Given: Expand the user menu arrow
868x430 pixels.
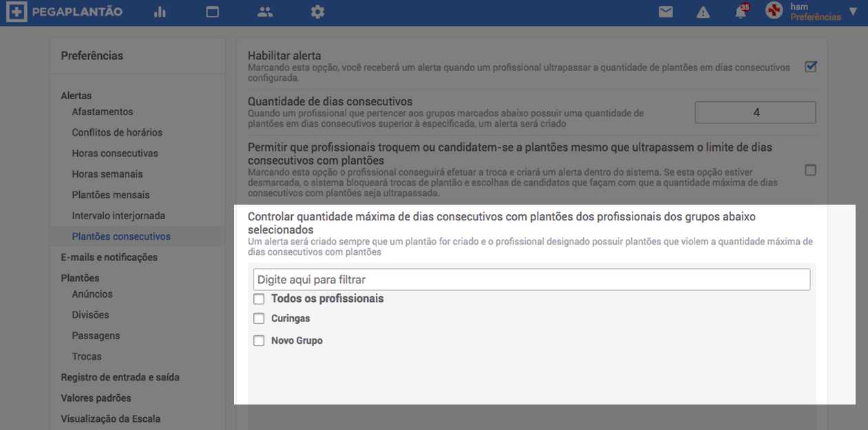Looking at the screenshot, I should coord(854,12).
